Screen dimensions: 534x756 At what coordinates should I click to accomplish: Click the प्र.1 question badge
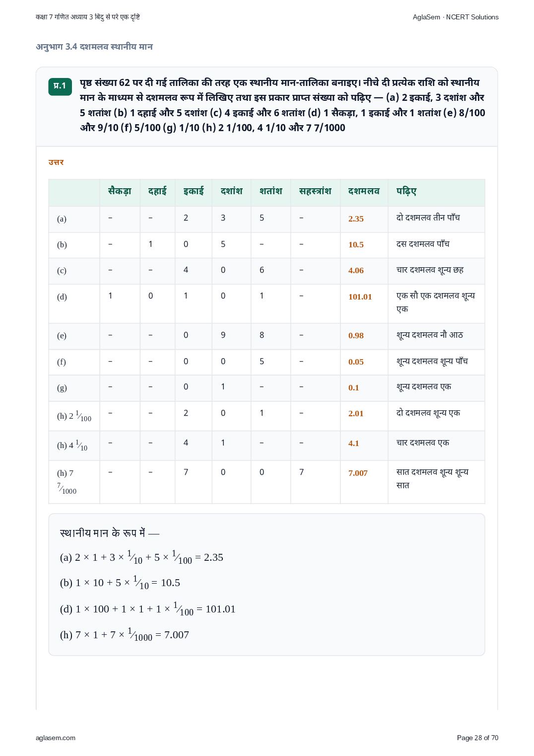point(60,86)
